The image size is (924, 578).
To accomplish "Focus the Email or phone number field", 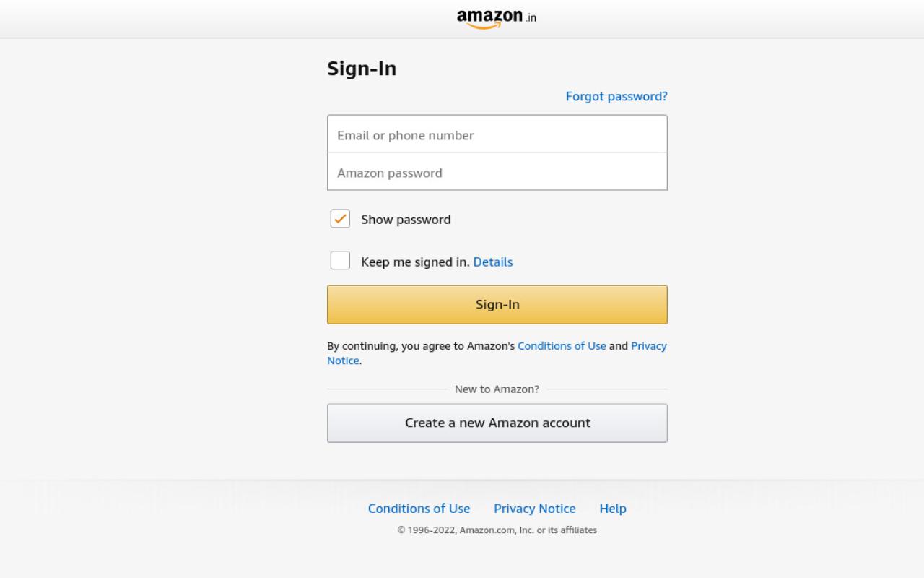I will click(x=497, y=134).
